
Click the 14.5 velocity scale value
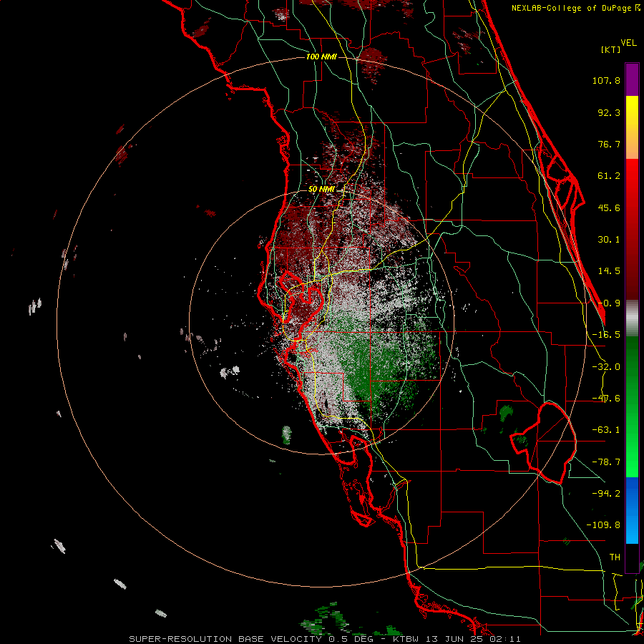609,271
